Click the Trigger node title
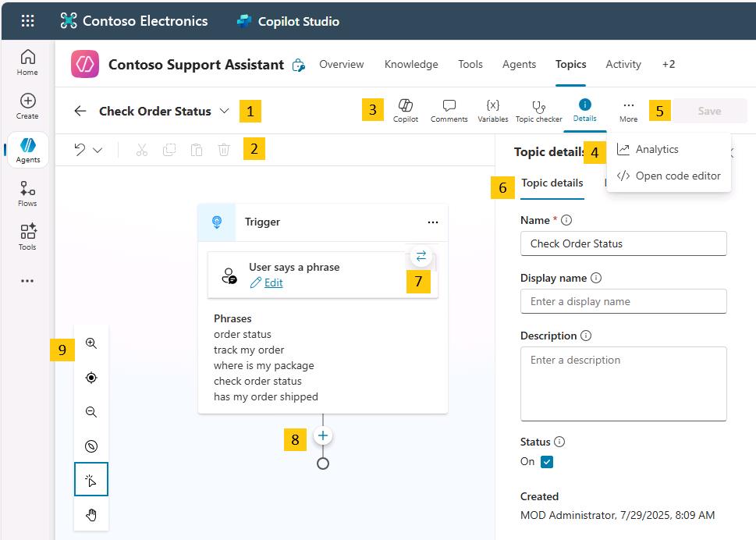756x540 pixels. tap(262, 222)
